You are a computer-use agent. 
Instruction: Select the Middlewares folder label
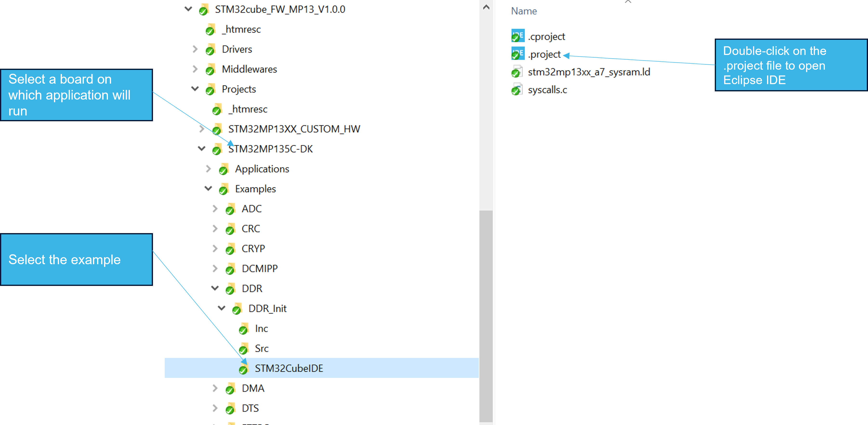coord(249,69)
